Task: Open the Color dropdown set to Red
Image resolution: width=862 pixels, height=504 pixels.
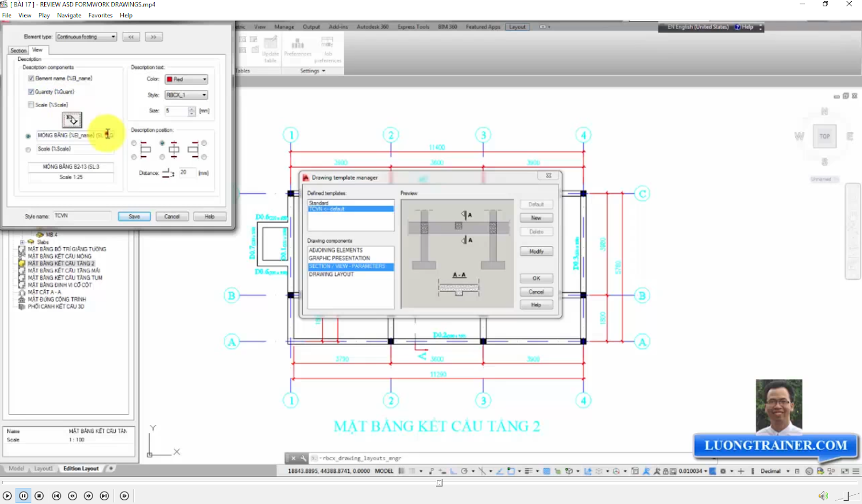Action: [x=204, y=79]
